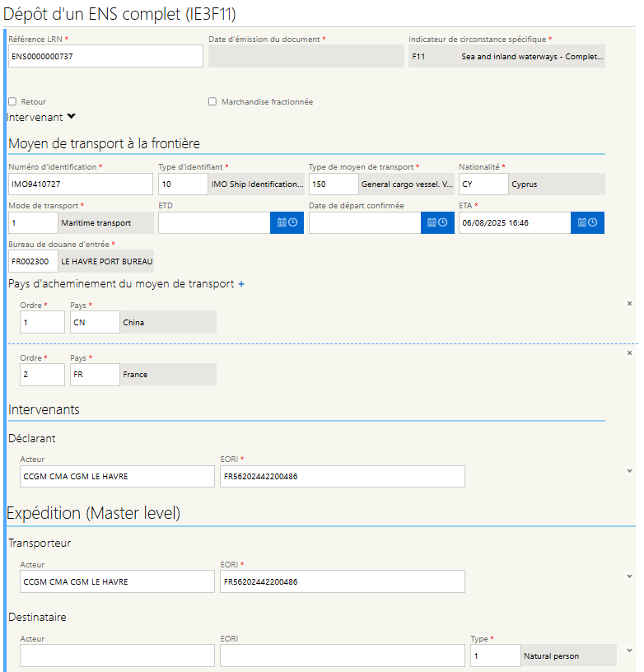Click the China country name
The height and width of the screenshot is (672, 644).
(x=133, y=322)
